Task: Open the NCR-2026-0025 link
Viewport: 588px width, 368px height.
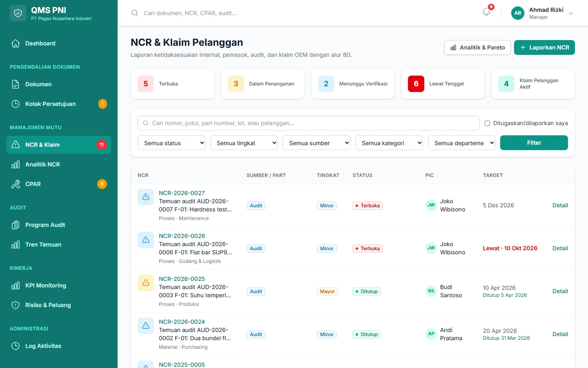Action: coord(182,279)
